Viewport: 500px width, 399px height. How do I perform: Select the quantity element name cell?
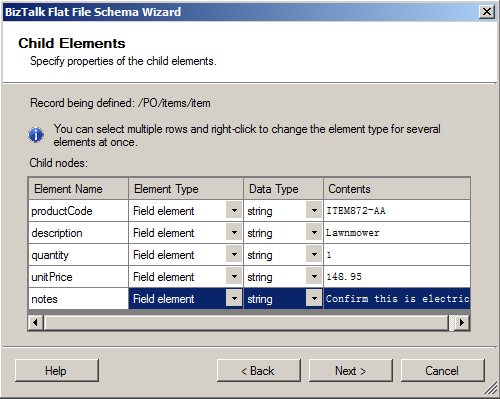click(x=78, y=255)
